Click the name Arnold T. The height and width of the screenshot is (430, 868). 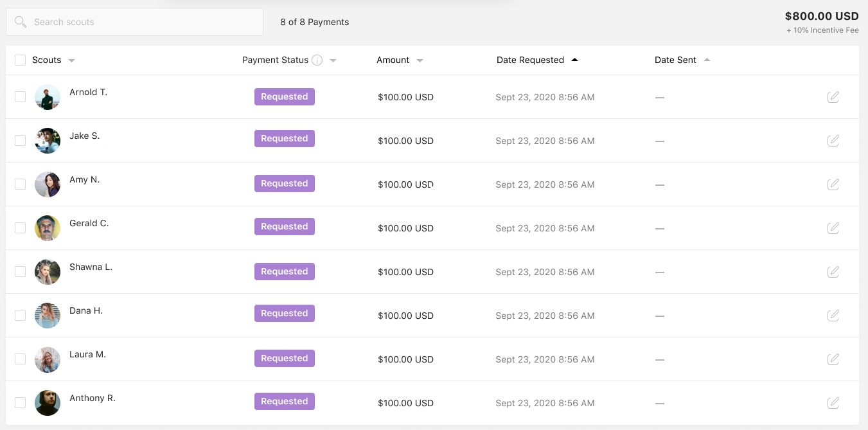[89, 92]
